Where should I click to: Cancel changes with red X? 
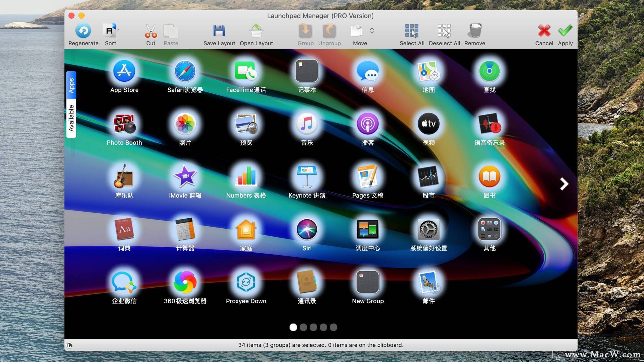[544, 31]
